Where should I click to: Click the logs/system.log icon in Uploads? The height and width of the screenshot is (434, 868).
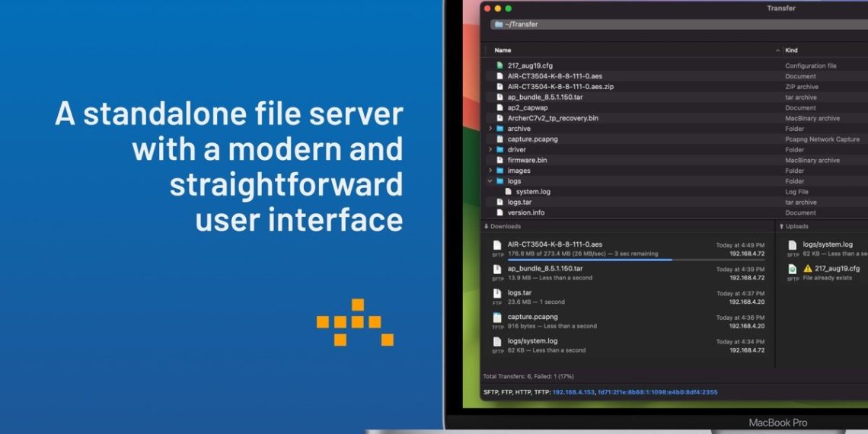pos(792,245)
